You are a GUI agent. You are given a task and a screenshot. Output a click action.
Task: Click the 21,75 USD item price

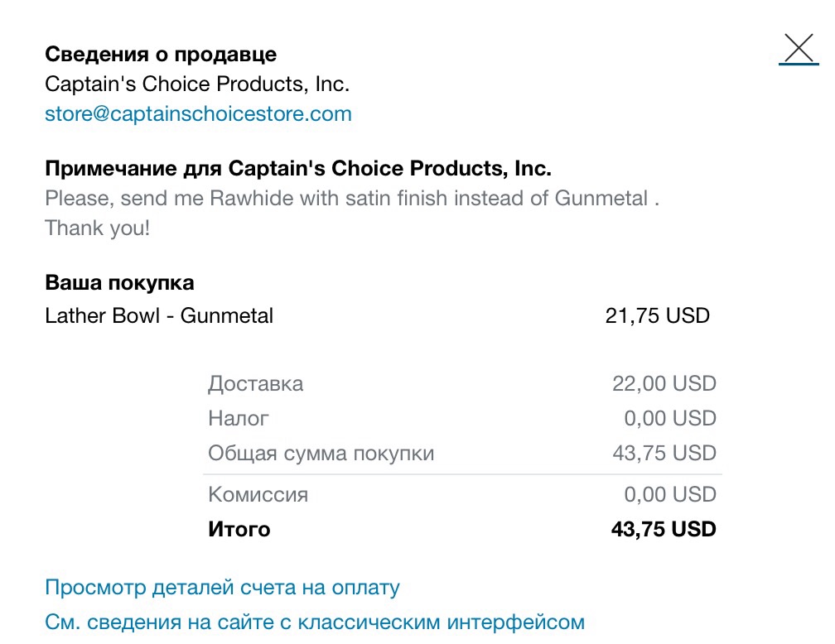tap(657, 315)
